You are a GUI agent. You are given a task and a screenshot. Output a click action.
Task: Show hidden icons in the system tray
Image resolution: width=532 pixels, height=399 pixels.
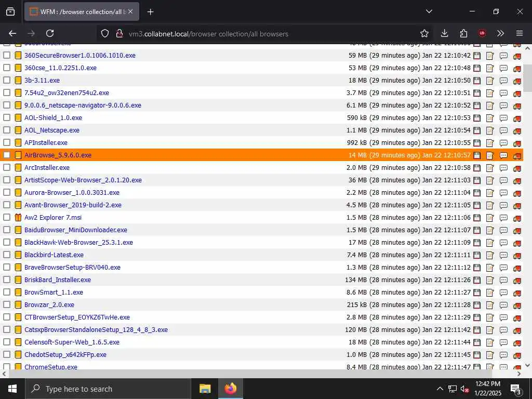[440, 389]
